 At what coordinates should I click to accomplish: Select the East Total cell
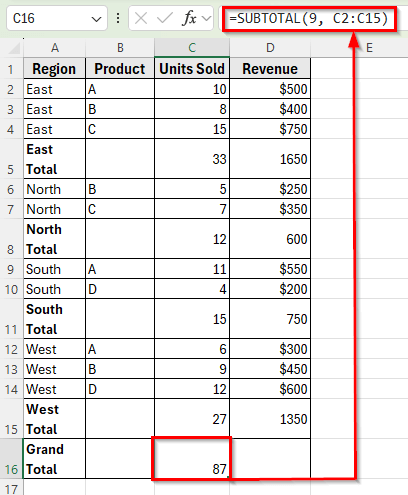tap(55, 159)
